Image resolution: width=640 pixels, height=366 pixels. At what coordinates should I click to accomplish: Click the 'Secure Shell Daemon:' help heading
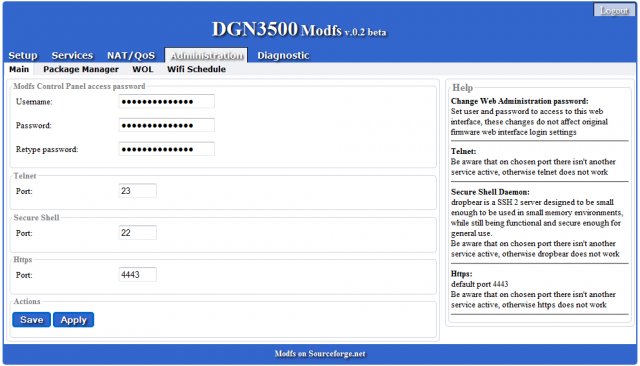click(490, 192)
